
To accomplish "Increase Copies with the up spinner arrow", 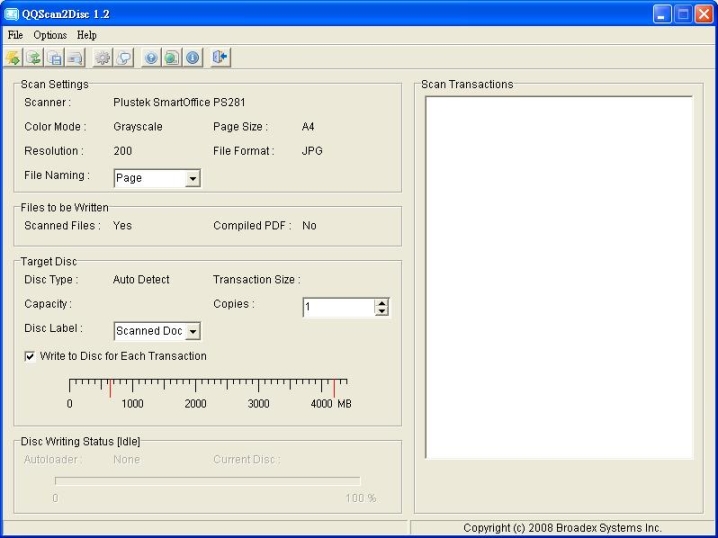I will 381,303.
